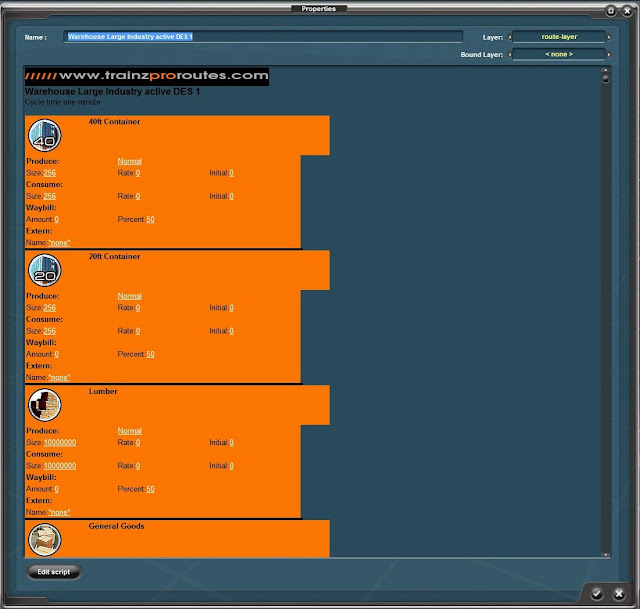Screen dimensions: 640x609
Task: Edit 40ft Container Produce Size 256
Action: point(49,173)
